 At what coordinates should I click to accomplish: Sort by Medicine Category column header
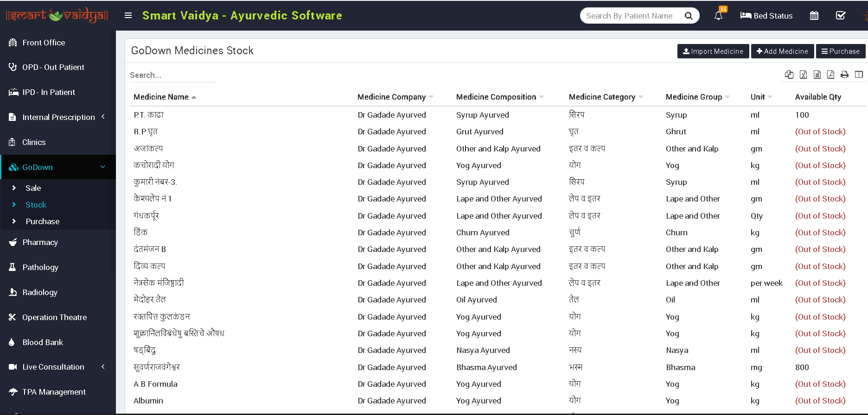602,97
